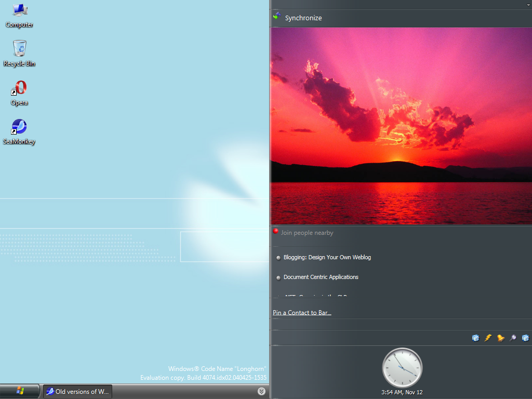The width and height of the screenshot is (532, 399).
Task: Click the red status dot beside Join people nearby
Action: 276,231
